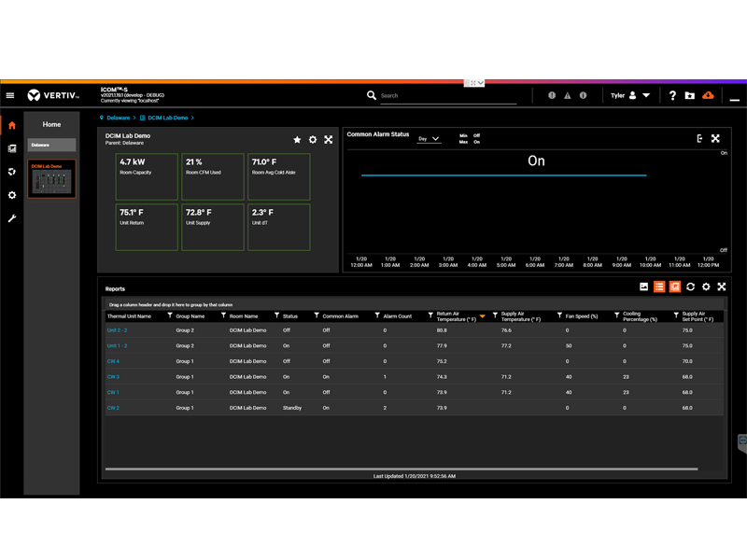Refresh the Reports panel data
The width and height of the screenshot is (747, 560).
[x=691, y=287]
